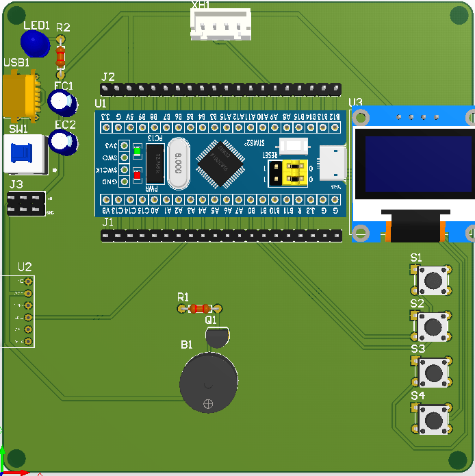Click the RESET silkscreen text on U1
475x476 pixels.
[x=270, y=155]
